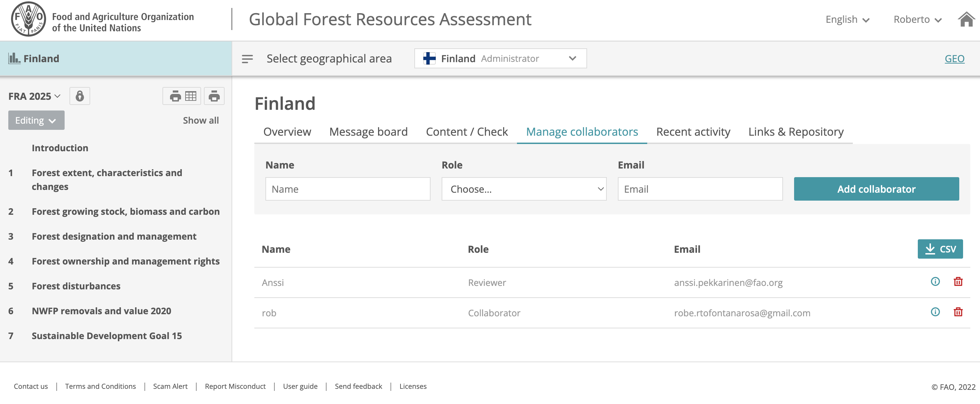
Task: Click the print tables icon
Action: 182,96
